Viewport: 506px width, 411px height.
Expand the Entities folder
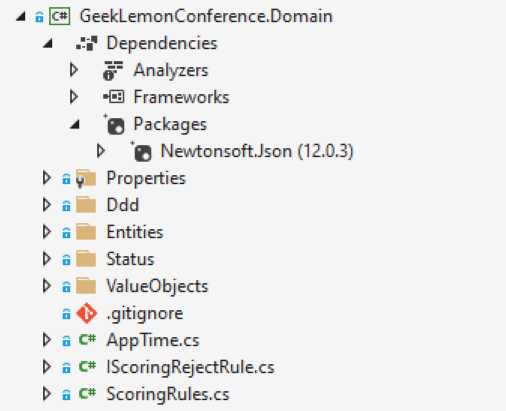[x=47, y=232]
